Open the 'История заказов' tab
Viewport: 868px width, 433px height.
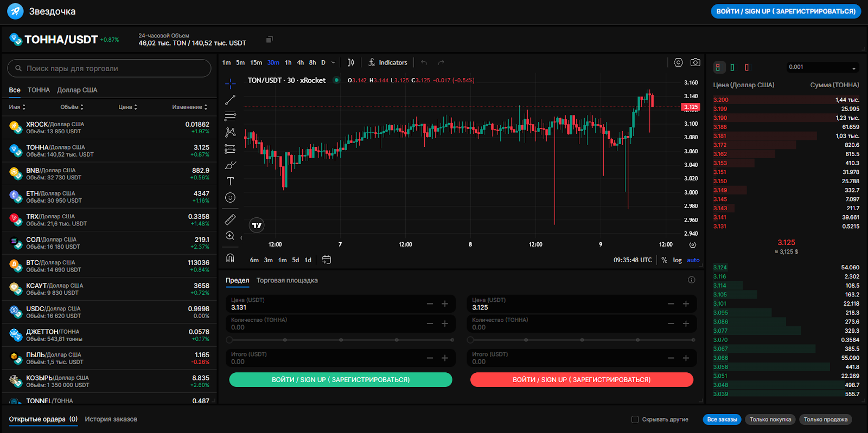pyautogui.click(x=111, y=419)
